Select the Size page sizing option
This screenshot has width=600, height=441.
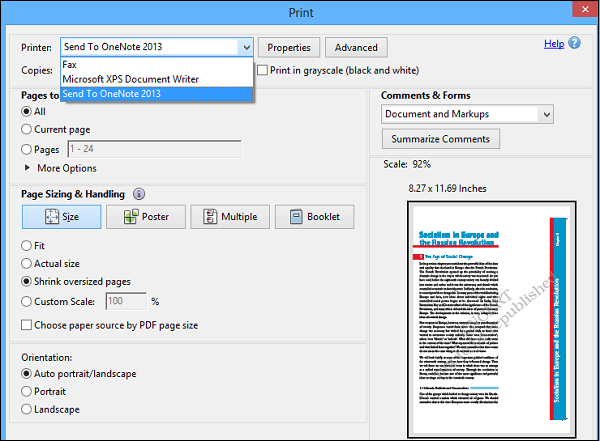62,217
